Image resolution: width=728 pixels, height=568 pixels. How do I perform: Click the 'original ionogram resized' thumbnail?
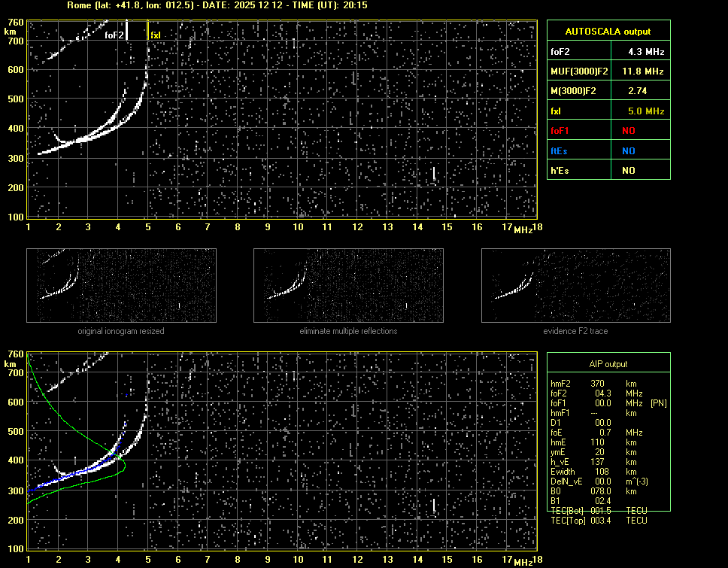tap(121, 286)
